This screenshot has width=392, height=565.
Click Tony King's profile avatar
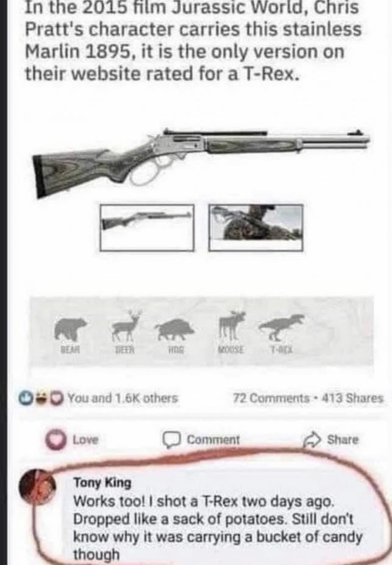pyautogui.click(x=37, y=489)
